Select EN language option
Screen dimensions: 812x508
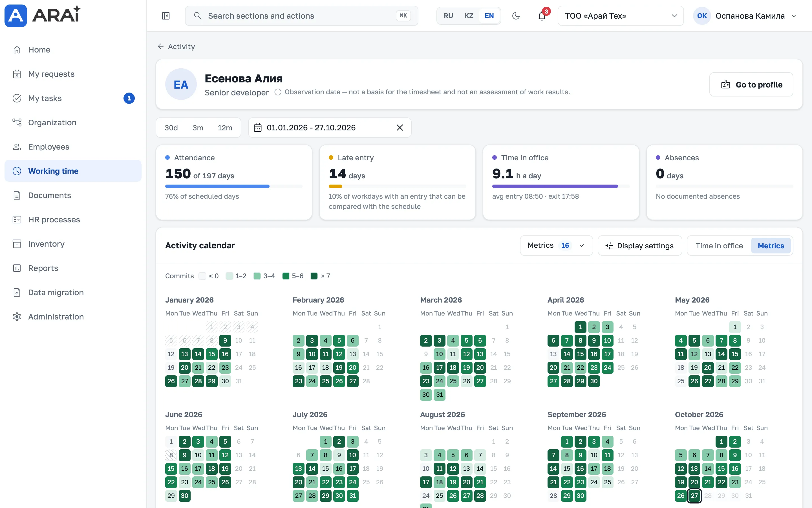(x=489, y=16)
